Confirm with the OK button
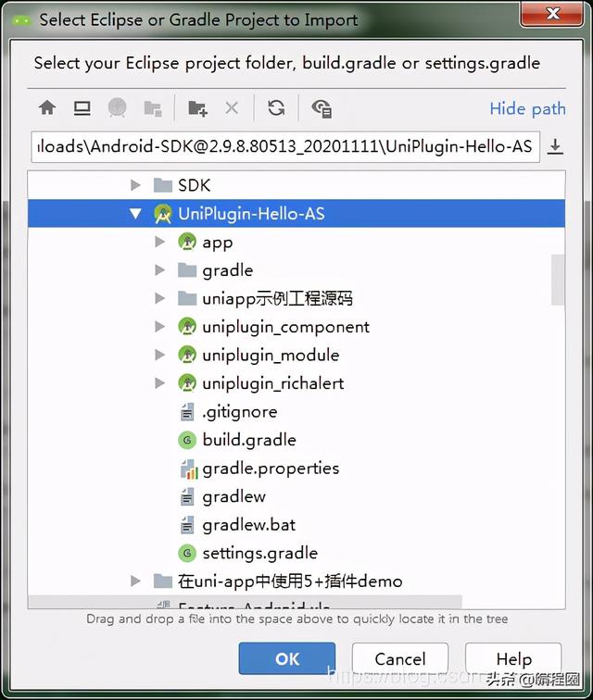This screenshot has width=593, height=700. (x=287, y=658)
